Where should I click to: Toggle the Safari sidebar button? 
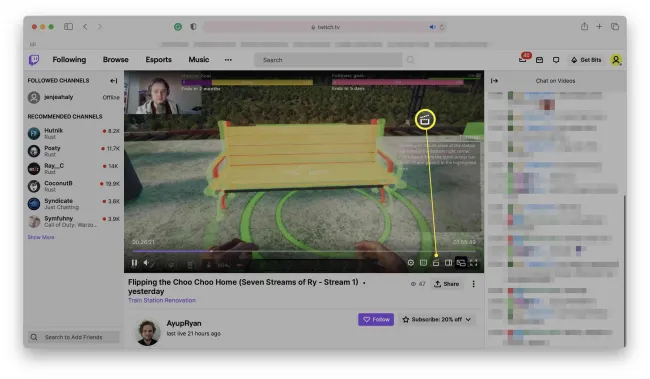click(x=68, y=27)
